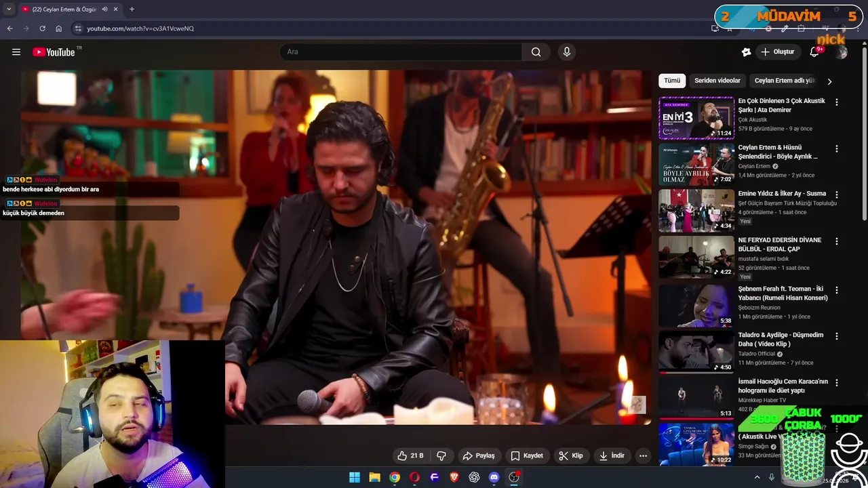Go to browser home page button
868x488 pixels.
pyautogui.click(x=59, y=28)
